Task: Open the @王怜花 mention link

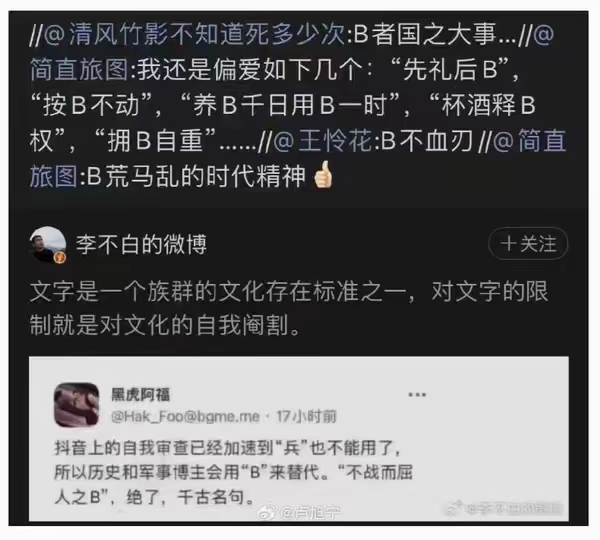Action: (323, 141)
